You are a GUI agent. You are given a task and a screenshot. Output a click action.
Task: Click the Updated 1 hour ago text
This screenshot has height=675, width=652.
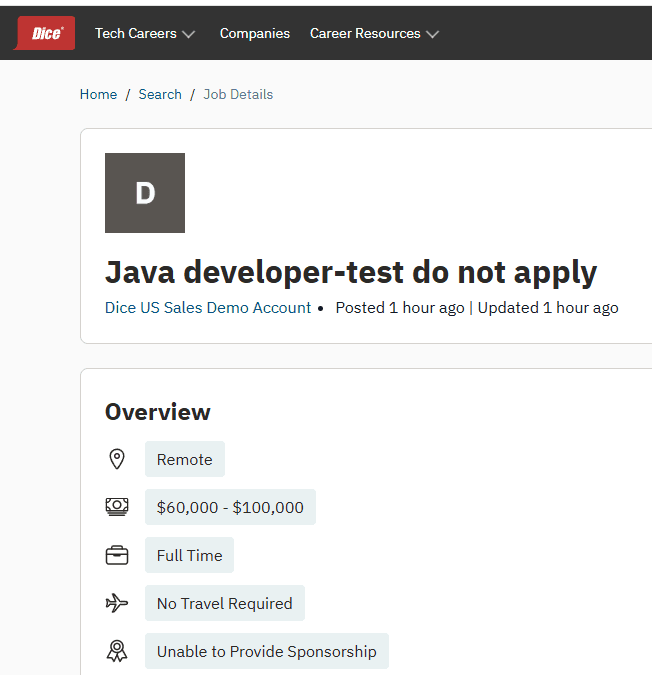(x=548, y=308)
